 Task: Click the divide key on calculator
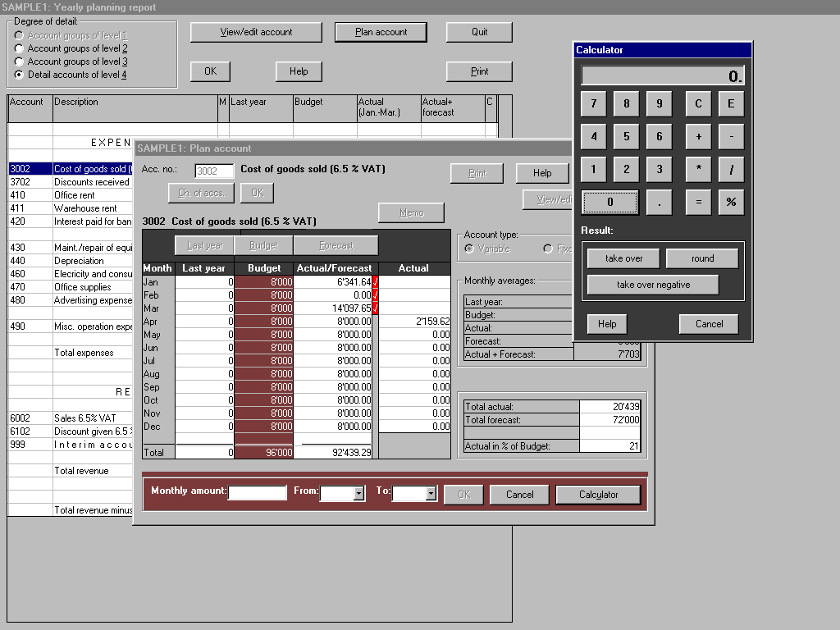[731, 170]
